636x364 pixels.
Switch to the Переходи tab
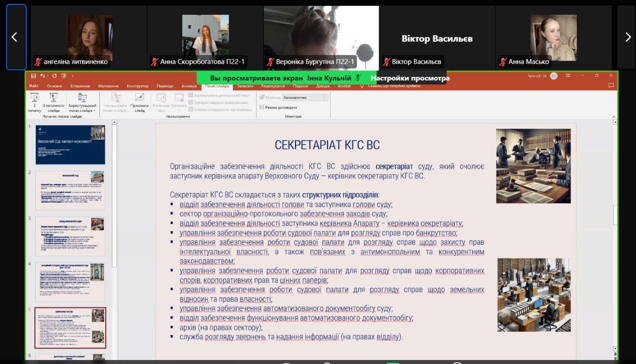(x=165, y=86)
